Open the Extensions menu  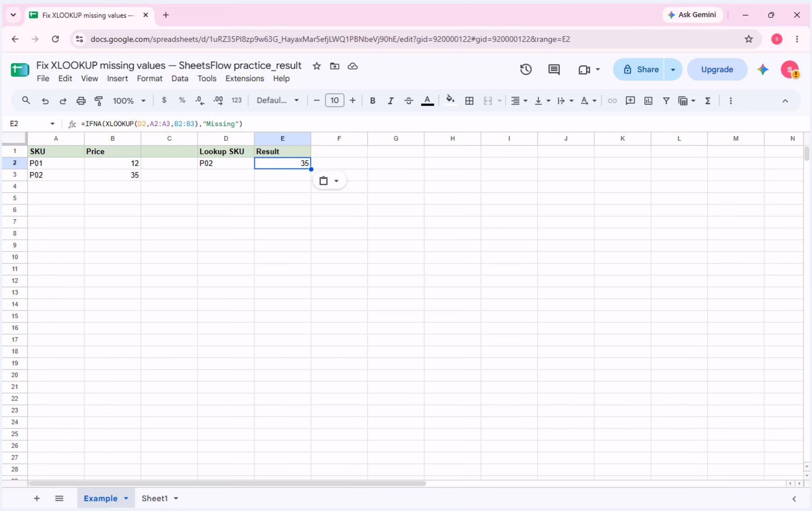[245, 79]
